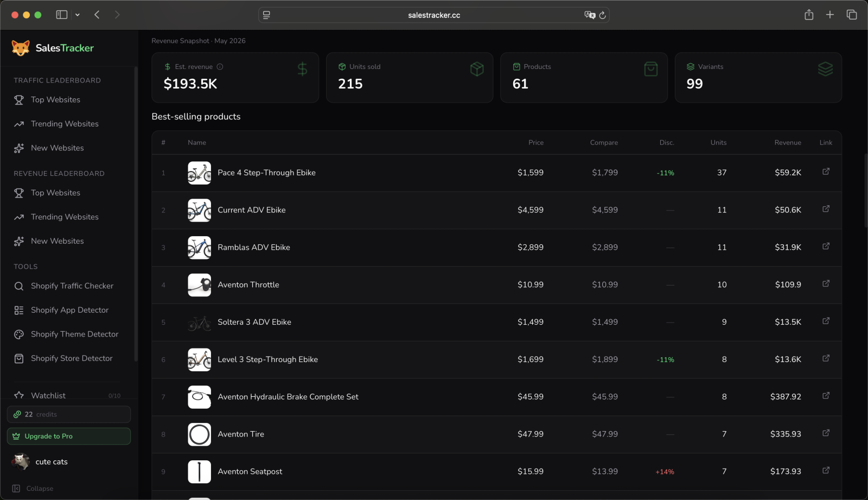Click the Pace 4 Step-Through Ebike thumbnail
Image resolution: width=868 pixels, height=500 pixels.
coord(200,173)
